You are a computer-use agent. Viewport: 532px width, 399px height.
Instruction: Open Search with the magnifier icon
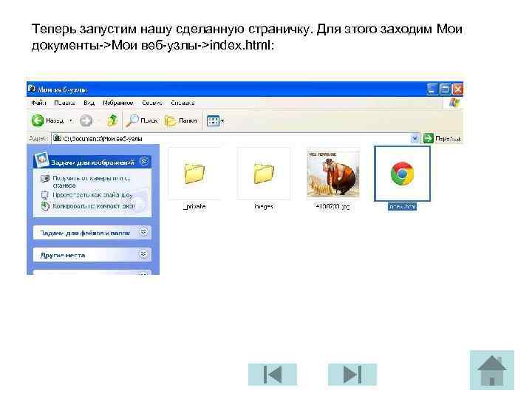point(141,120)
